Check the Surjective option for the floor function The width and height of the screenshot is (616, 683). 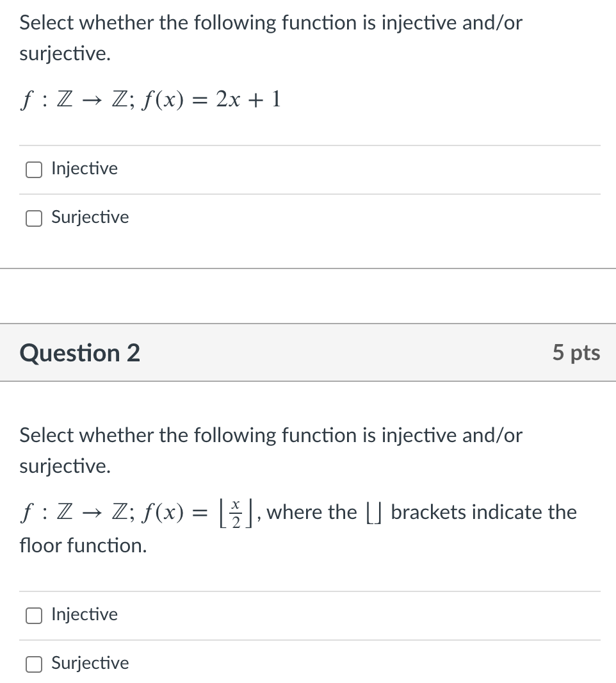[x=33, y=664]
